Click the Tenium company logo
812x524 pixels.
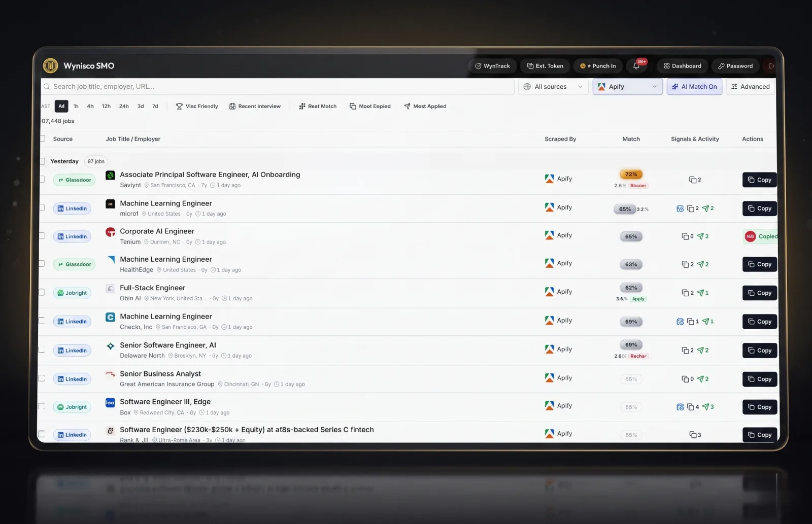pyautogui.click(x=110, y=232)
